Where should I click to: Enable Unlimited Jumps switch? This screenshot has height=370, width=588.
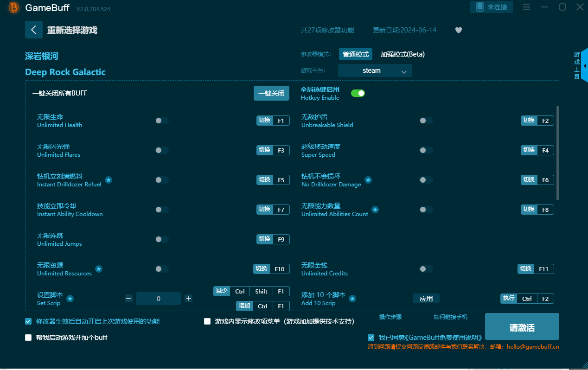pos(162,239)
